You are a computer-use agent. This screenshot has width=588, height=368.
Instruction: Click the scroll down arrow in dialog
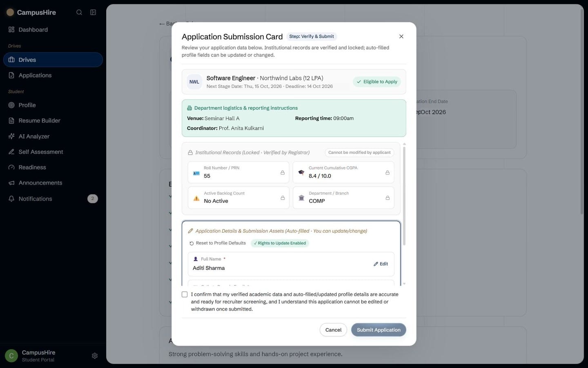404,284
